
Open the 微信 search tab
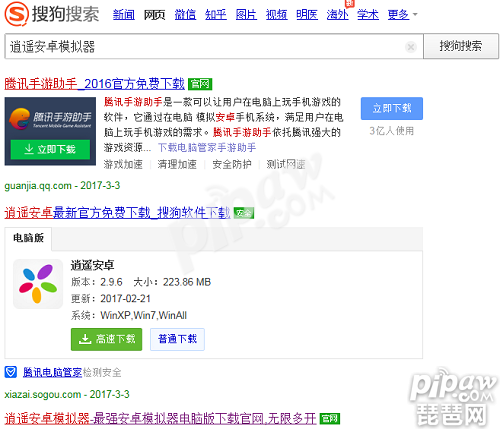pyautogui.click(x=185, y=15)
